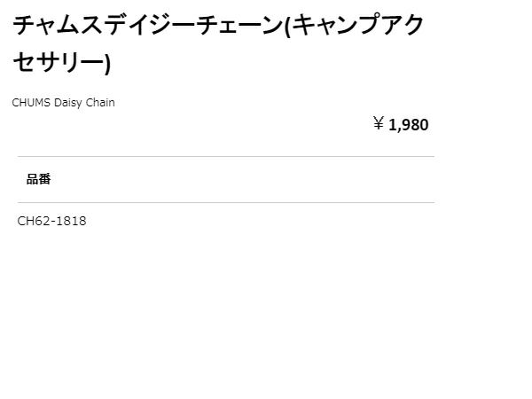This screenshot has height=399, width=532.
Task: Click the word CHUMS in subtitle
Action: [x=30, y=102]
